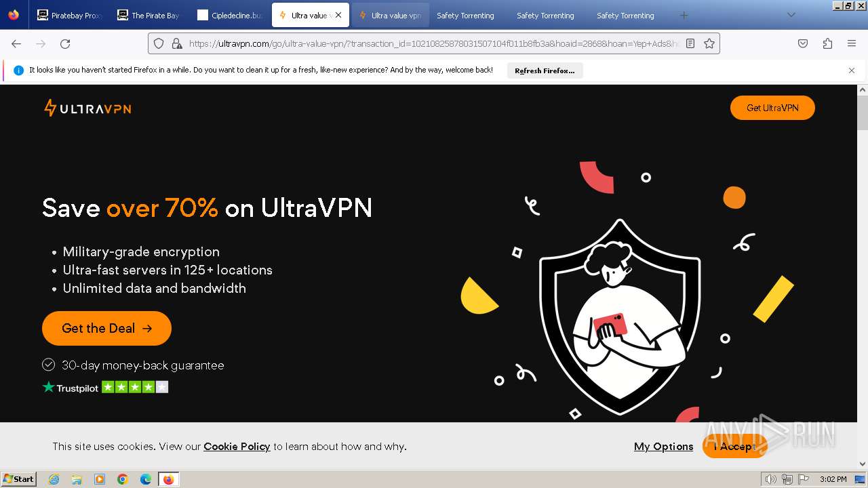Click the page vertical scrollbar thumb
This screenshot has width=868, height=488.
click(863, 113)
